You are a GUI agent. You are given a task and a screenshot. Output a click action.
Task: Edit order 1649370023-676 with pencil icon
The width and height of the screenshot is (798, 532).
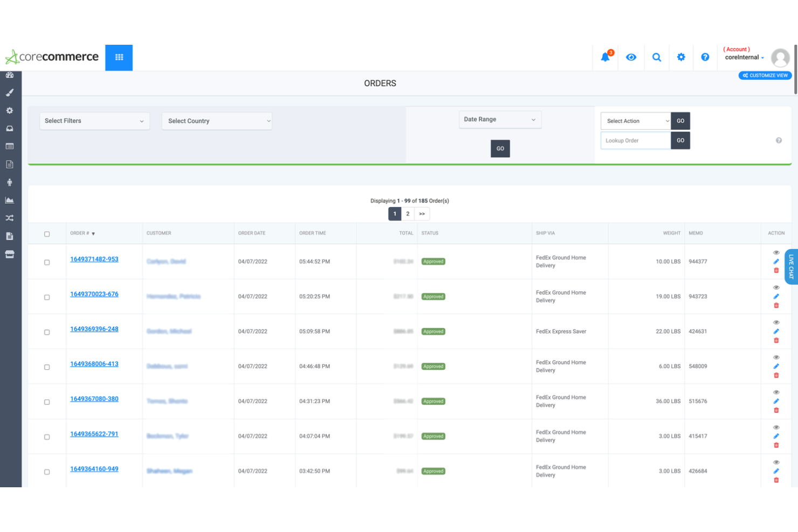[776, 296]
